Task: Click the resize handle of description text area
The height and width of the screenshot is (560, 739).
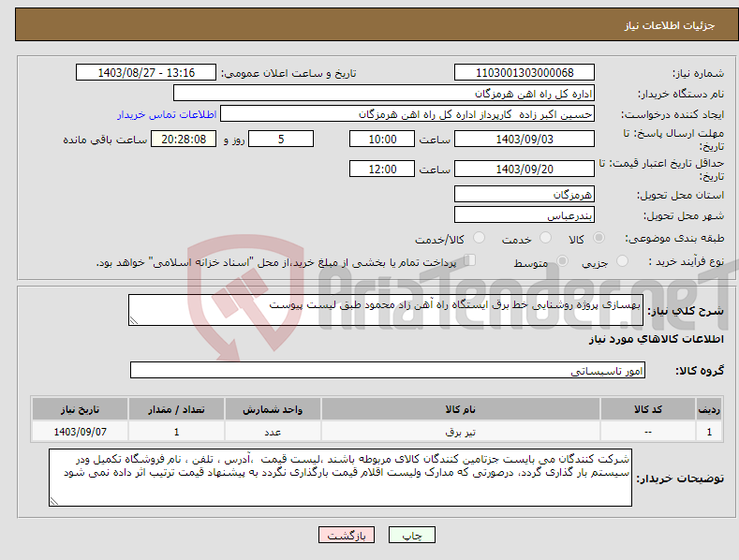Action: tap(134, 320)
